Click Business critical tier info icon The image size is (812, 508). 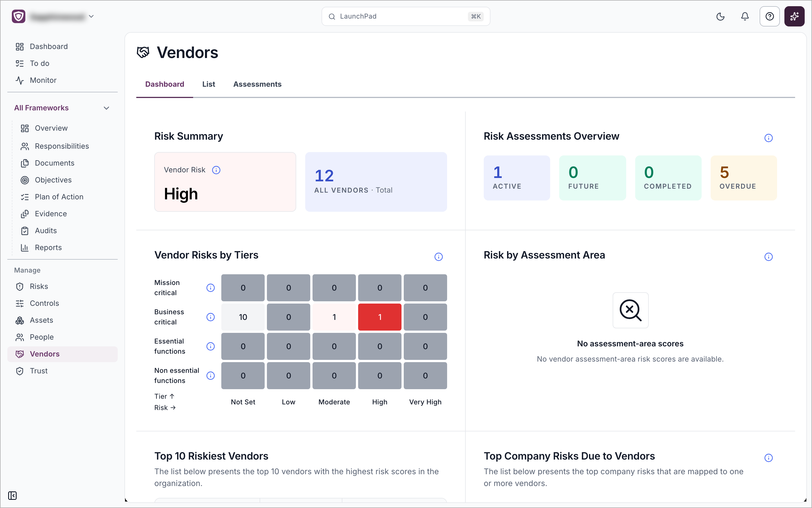[x=211, y=317]
